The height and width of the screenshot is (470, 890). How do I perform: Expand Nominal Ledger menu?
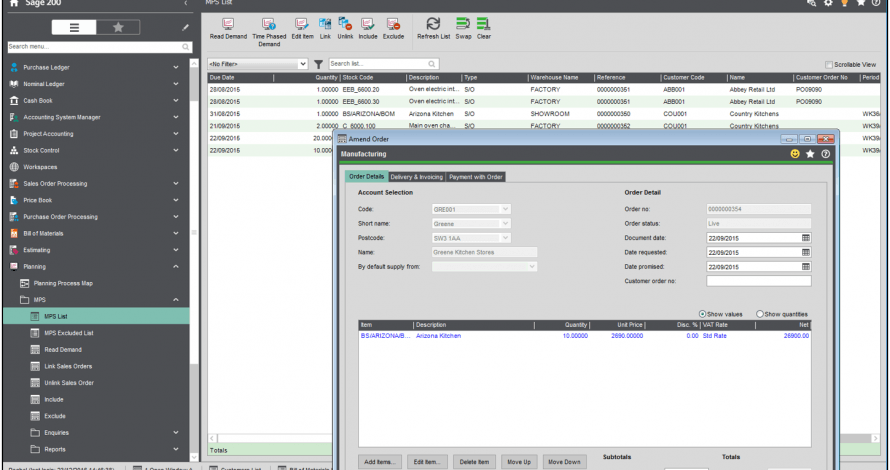coord(176,84)
